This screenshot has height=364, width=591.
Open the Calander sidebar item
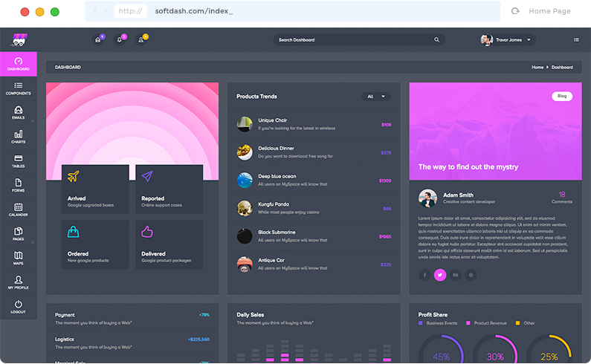pyautogui.click(x=18, y=209)
